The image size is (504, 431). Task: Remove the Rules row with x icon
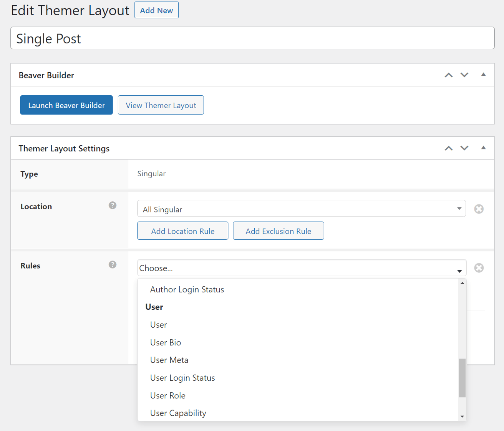[x=479, y=268]
